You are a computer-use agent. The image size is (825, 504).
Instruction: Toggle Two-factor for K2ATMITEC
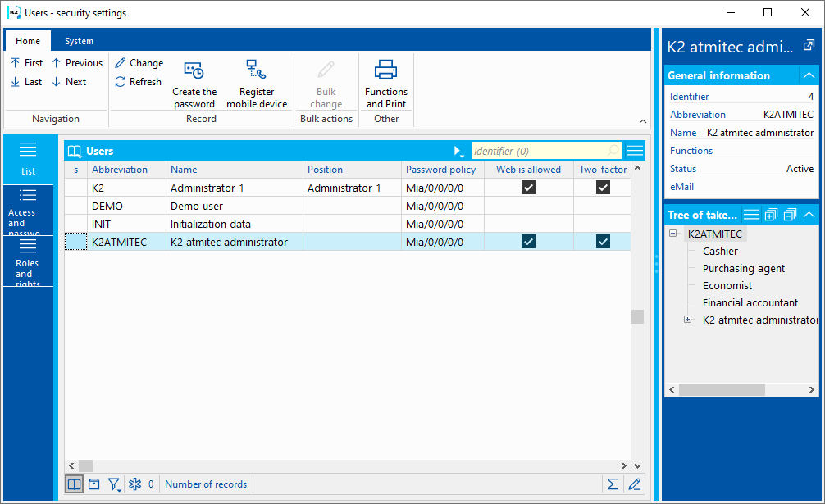[603, 242]
